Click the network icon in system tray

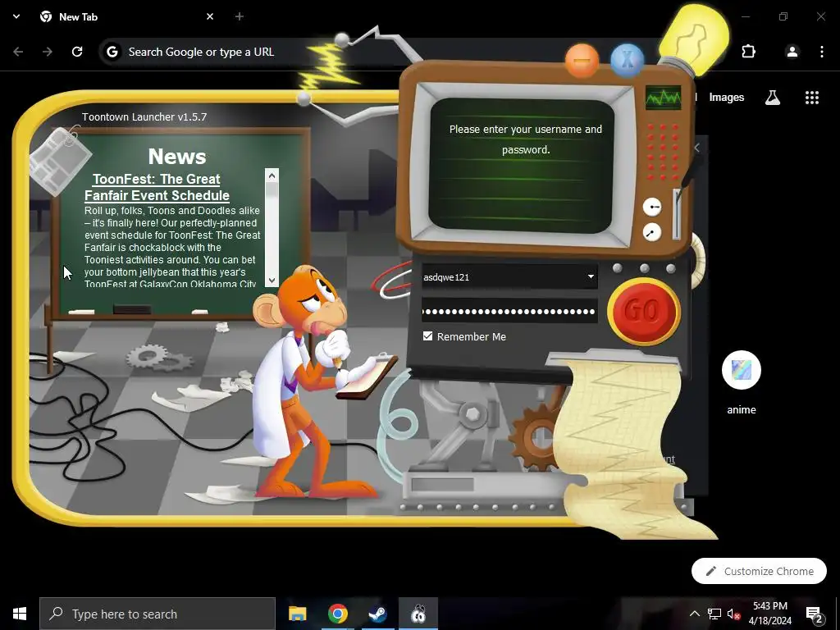pos(714,614)
